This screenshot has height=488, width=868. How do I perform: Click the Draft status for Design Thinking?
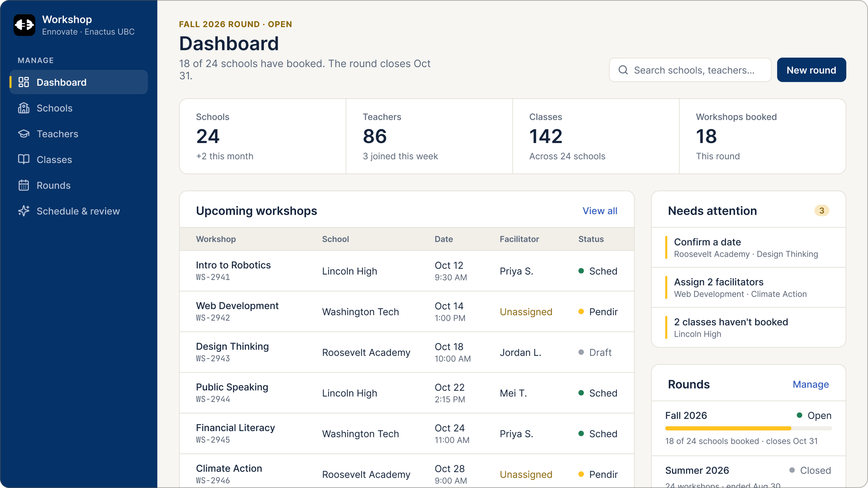(595, 352)
